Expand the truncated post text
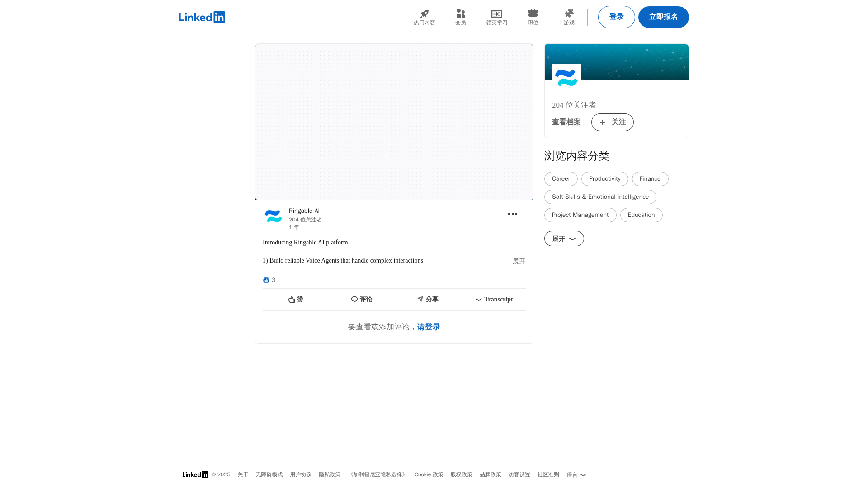The height and width of the screenshot is (488, 868). pyautogui.click(x=516, y=262)
